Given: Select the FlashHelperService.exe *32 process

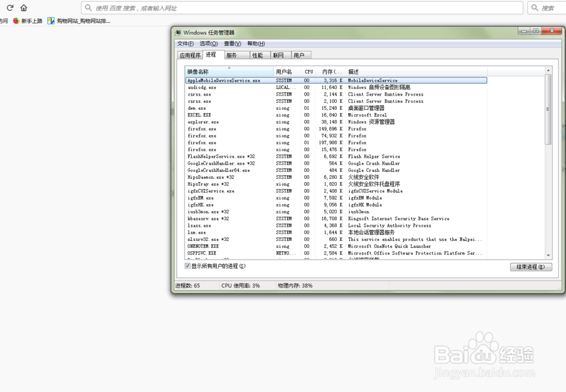Looking at the screenshot, I should click(336, 157).
